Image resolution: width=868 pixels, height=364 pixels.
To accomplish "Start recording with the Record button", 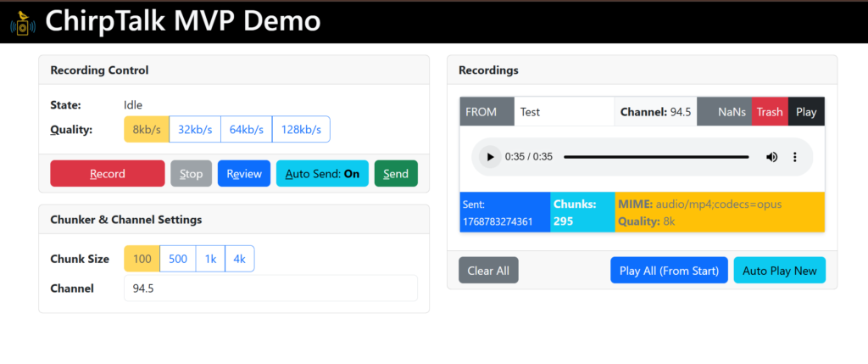I will pos(108,174).
